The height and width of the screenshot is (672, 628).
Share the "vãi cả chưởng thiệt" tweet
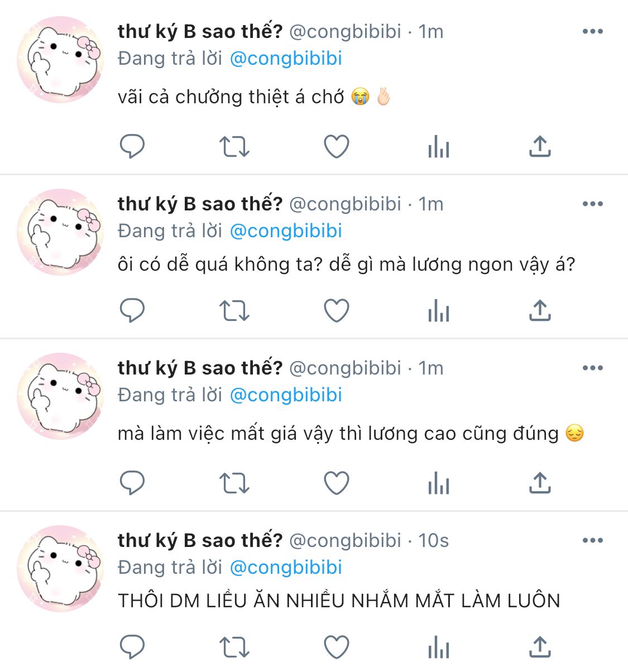click(x=540, y=147)
